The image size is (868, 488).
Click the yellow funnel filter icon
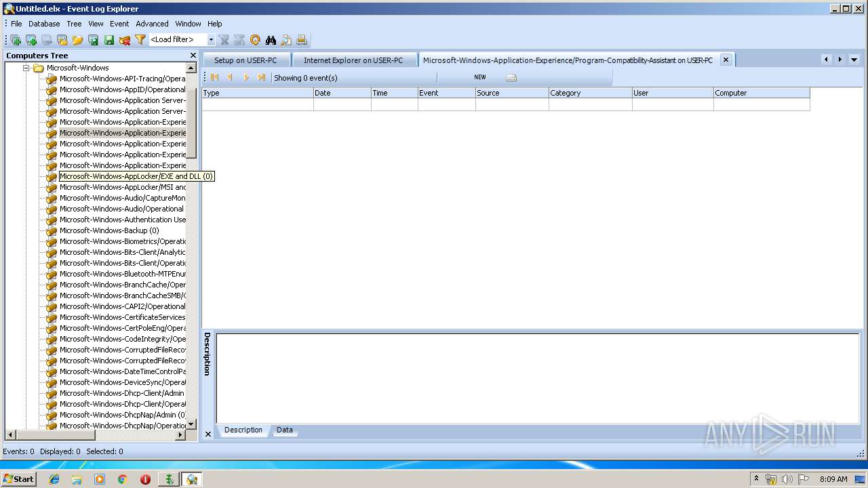pos(140,40)
